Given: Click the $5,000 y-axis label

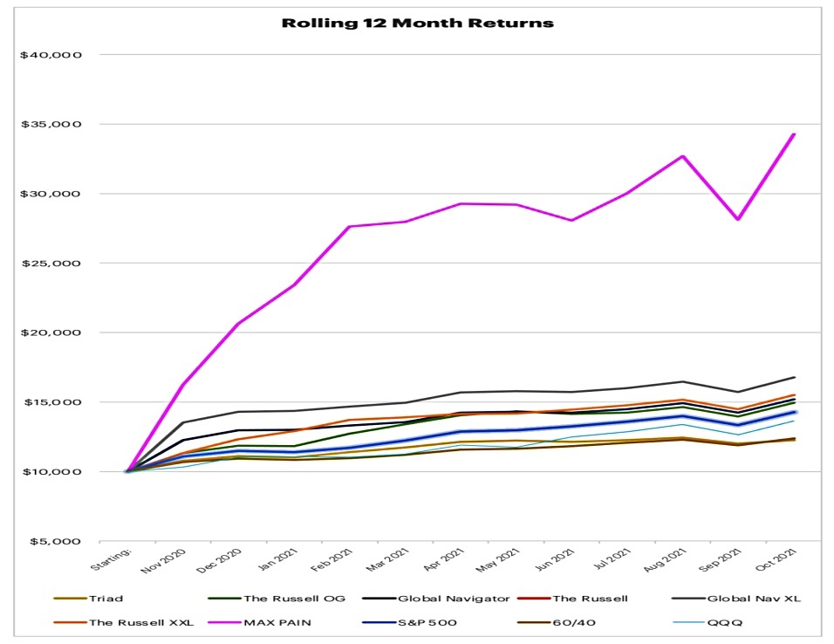Looking at the screenshot, I should pos(55,542).
